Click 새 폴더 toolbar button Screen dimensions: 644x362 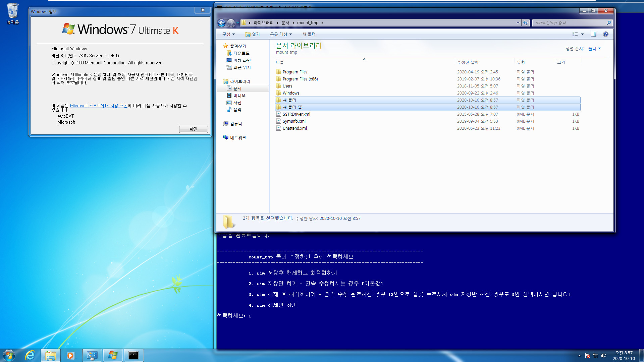click(x=309, y=34)
